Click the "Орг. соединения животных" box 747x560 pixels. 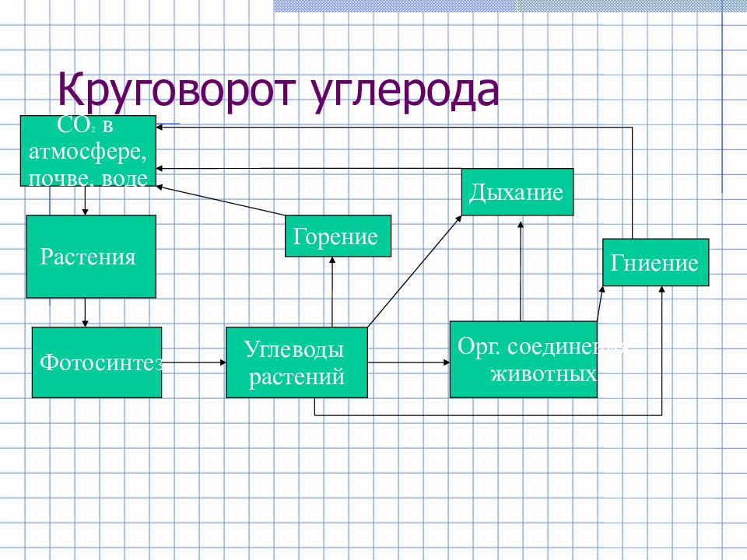click(x=523, y=359)
